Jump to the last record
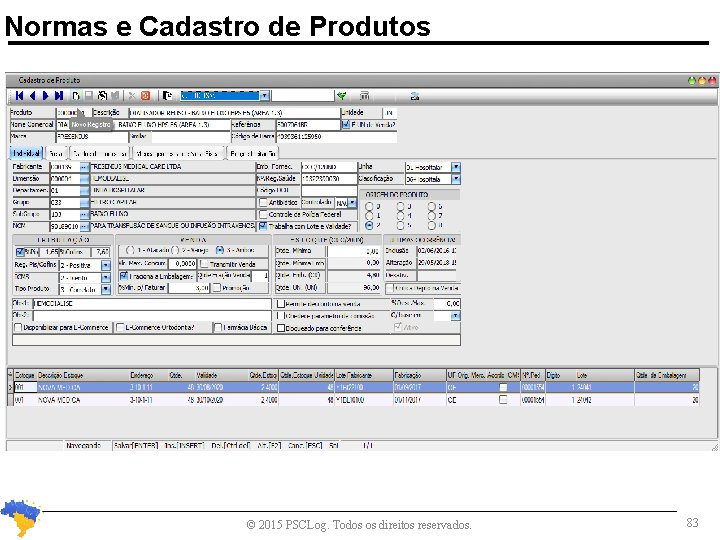The image size is (720, 540). 59,96
